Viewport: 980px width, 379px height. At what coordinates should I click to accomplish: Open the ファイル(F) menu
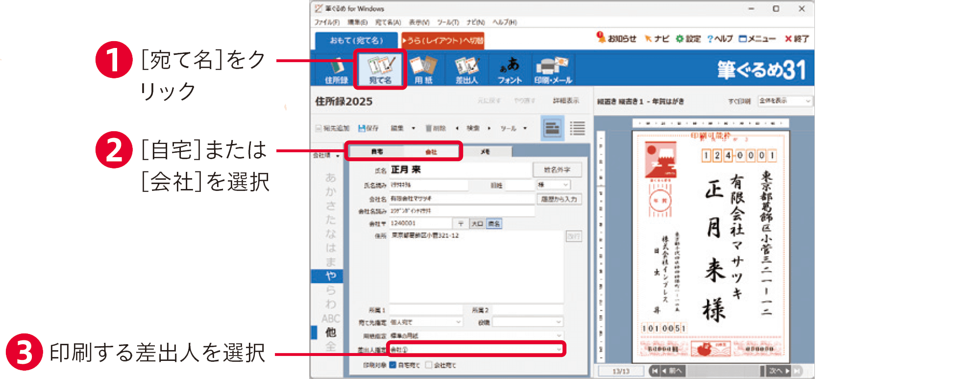click(327, 22)
